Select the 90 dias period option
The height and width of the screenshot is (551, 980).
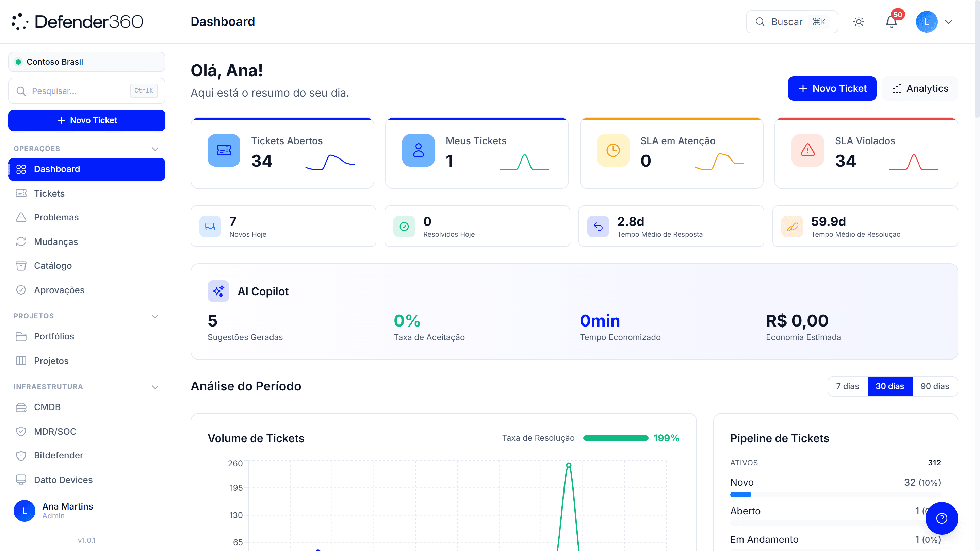click(935, 386)
